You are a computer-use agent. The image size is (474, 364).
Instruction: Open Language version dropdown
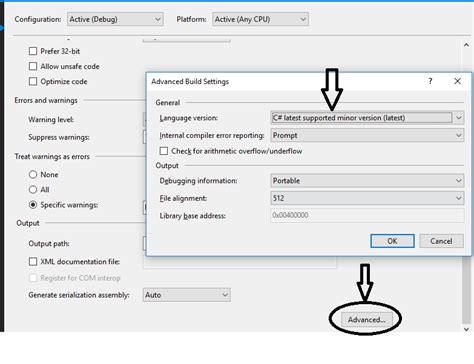tap(367, 118)
